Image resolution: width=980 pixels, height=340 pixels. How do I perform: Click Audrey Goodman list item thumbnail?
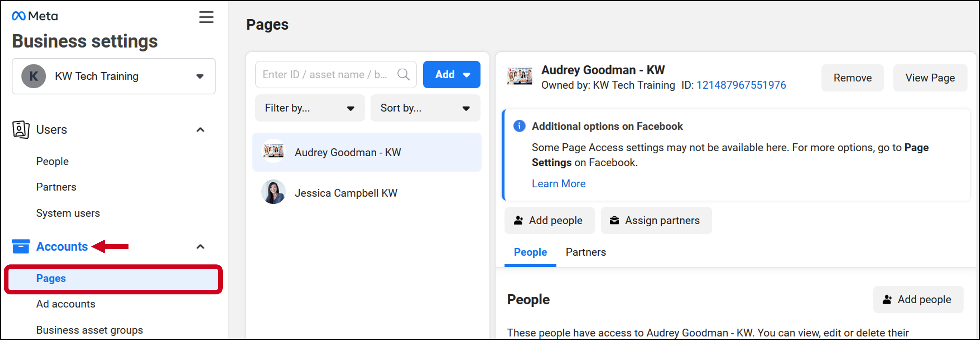273,151
